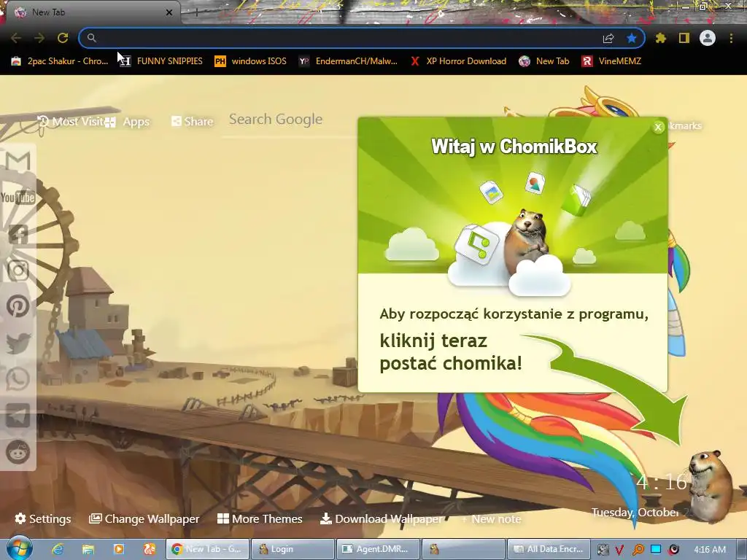Click Share on new tab page
The image size is (747, 560).
(x=193, y=122)
